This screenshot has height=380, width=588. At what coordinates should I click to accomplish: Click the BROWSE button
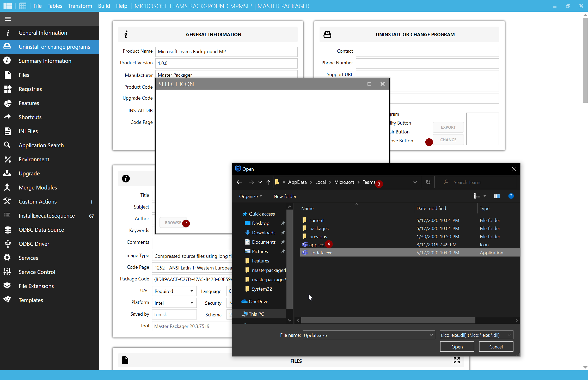pyautogui.click(x=173, y=223)
